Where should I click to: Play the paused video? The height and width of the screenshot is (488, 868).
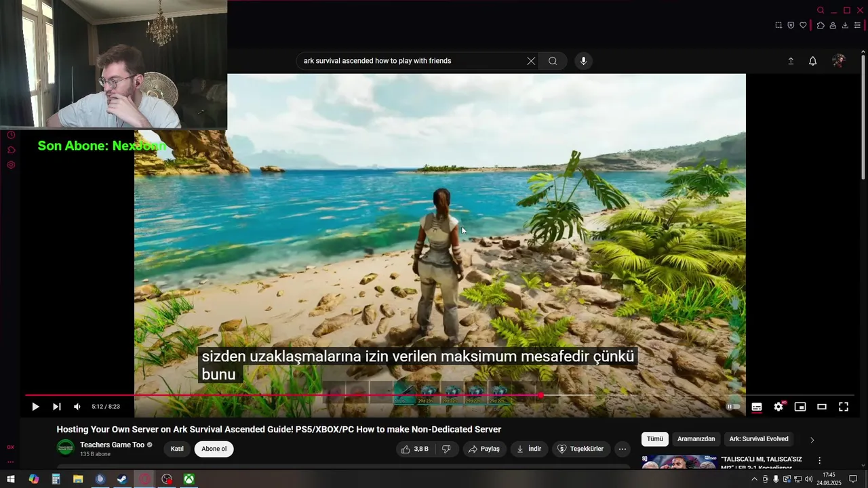(x=35, y=407)
